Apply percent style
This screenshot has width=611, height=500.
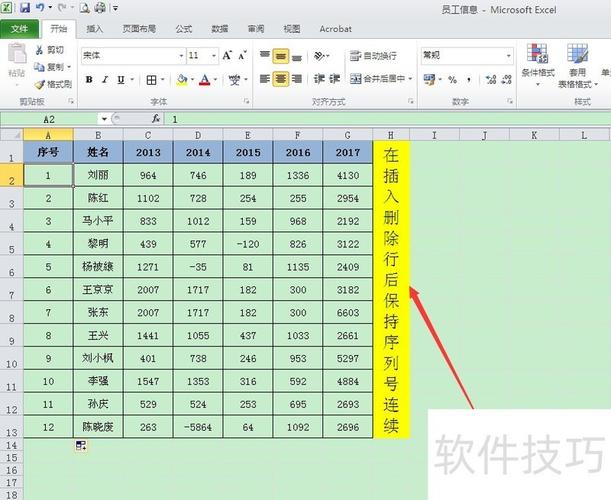452,80
